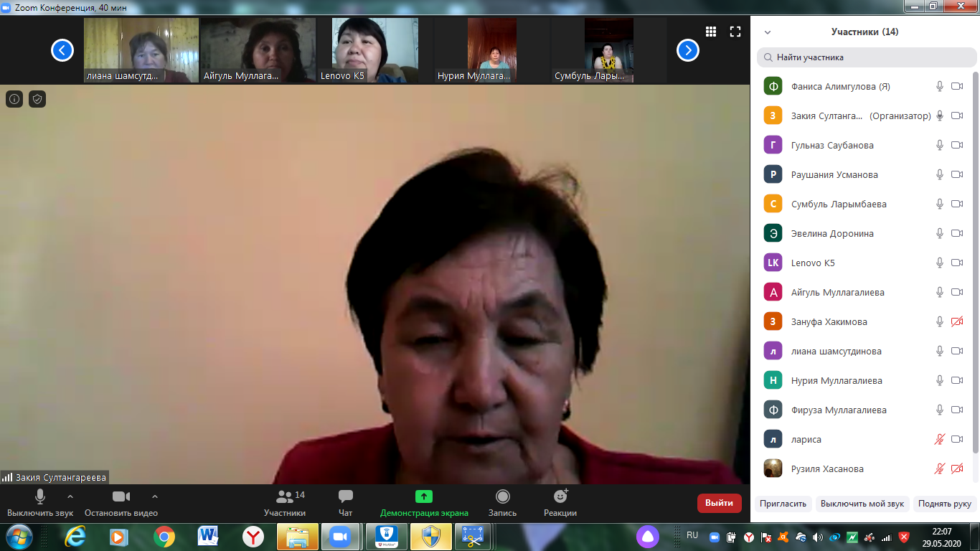Screen dimensions: 980x551
Task: Open the Chat panel icon
Action: pyautogui.click(x=345, y=497)
